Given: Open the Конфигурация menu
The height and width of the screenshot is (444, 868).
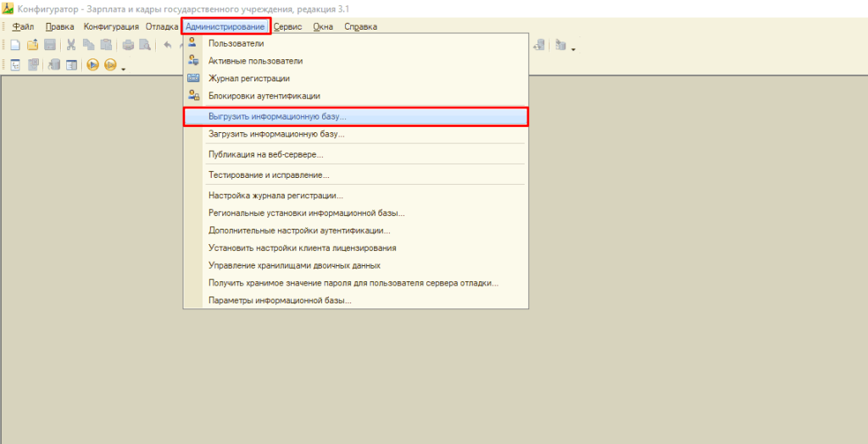Looking at the screenshot, I should [111, 26].
